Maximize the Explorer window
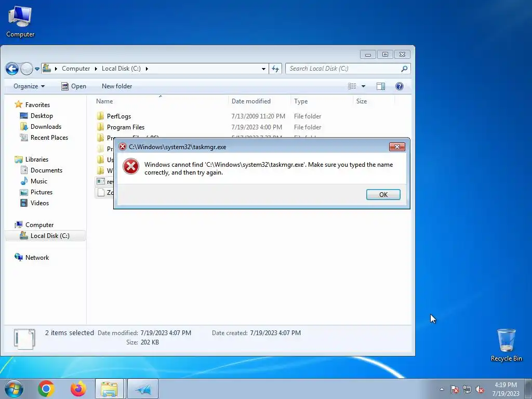The height and width of the screenshot is (399, 532). pos(385,54)
